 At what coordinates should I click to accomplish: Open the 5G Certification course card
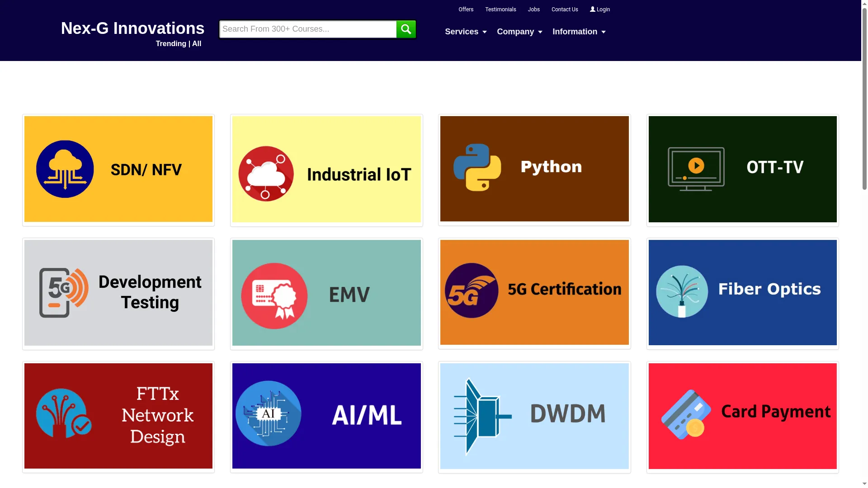534,293
